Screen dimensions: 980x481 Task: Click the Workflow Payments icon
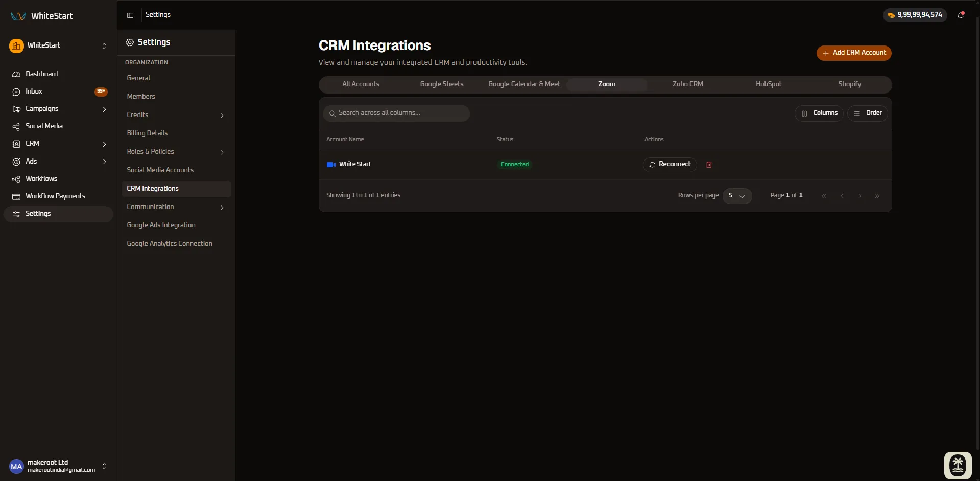tap(16, 196)
